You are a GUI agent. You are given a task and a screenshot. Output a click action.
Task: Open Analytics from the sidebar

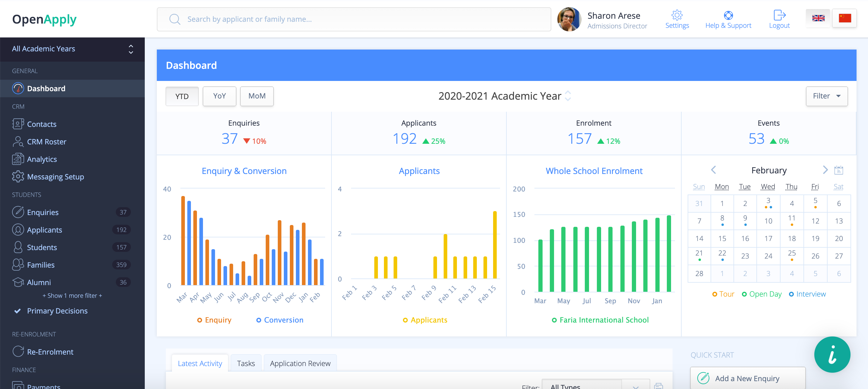(x=42, y=159)
